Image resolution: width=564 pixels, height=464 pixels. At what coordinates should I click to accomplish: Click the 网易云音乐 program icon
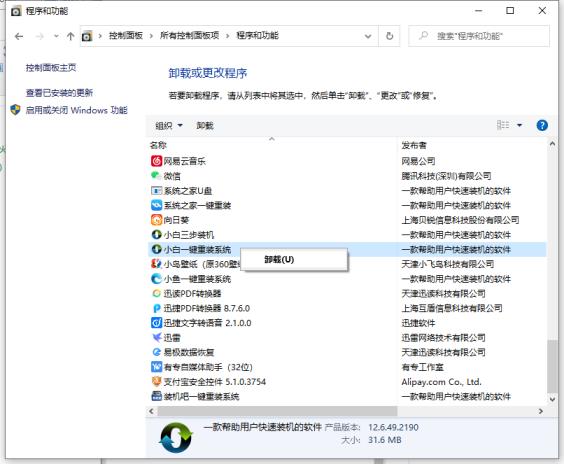(x=156, y=161)
